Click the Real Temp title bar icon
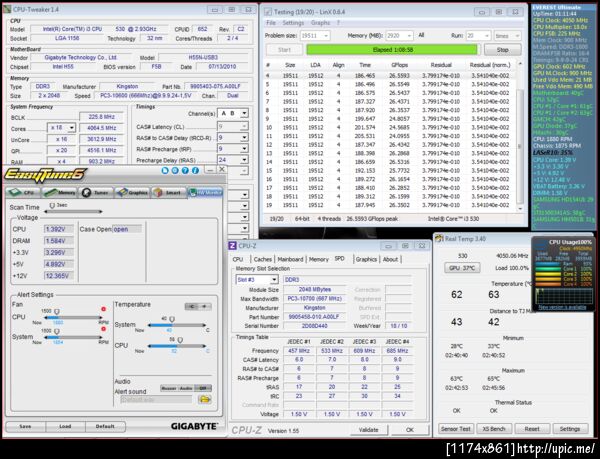The image size is (600, 459). [439, 238]
